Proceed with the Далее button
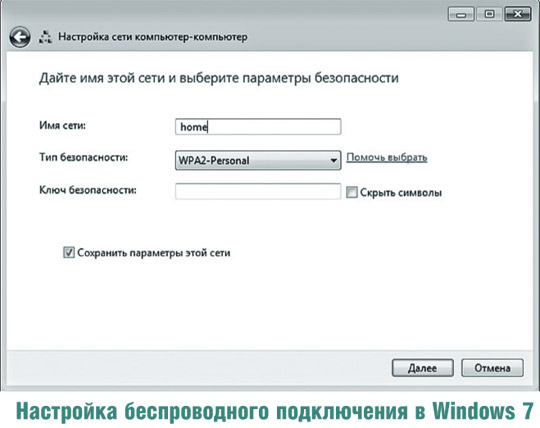The height and width of the screenshot is (428, 540). (422, 368)
